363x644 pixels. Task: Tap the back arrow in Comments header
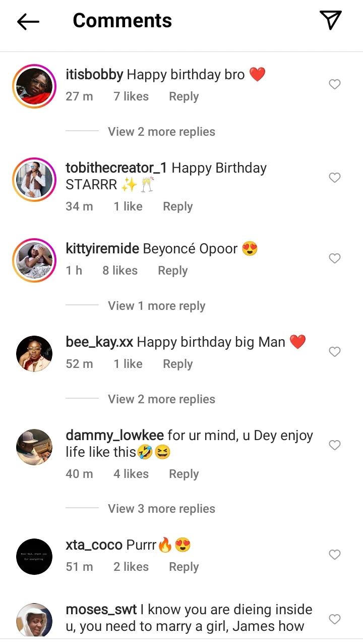[28, 21]
